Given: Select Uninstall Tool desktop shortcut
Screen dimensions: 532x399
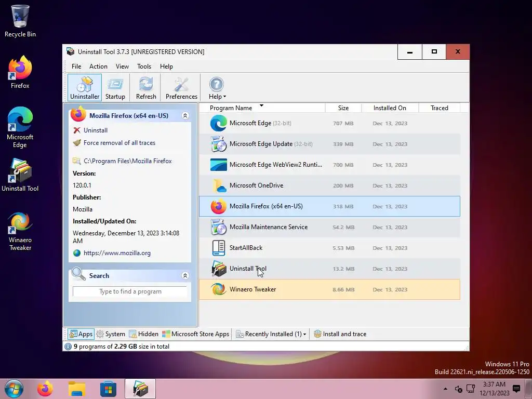Looking at the screenshot, I should click(x=20, y=175).
